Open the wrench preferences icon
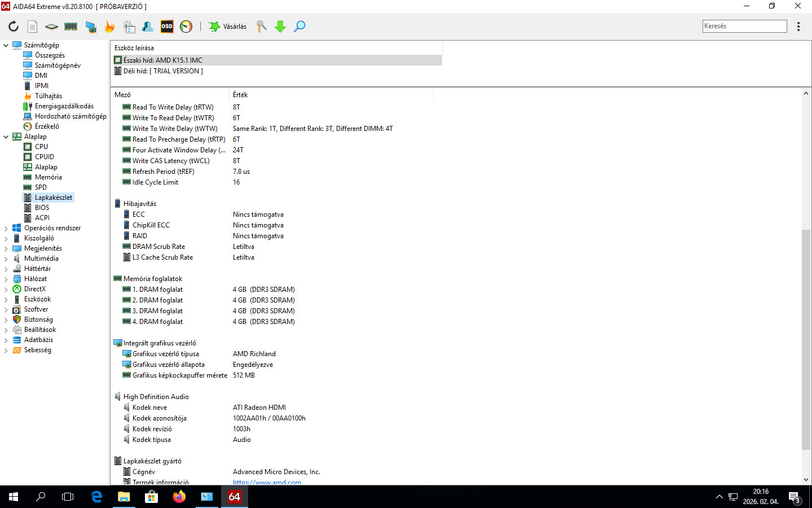 262,27
